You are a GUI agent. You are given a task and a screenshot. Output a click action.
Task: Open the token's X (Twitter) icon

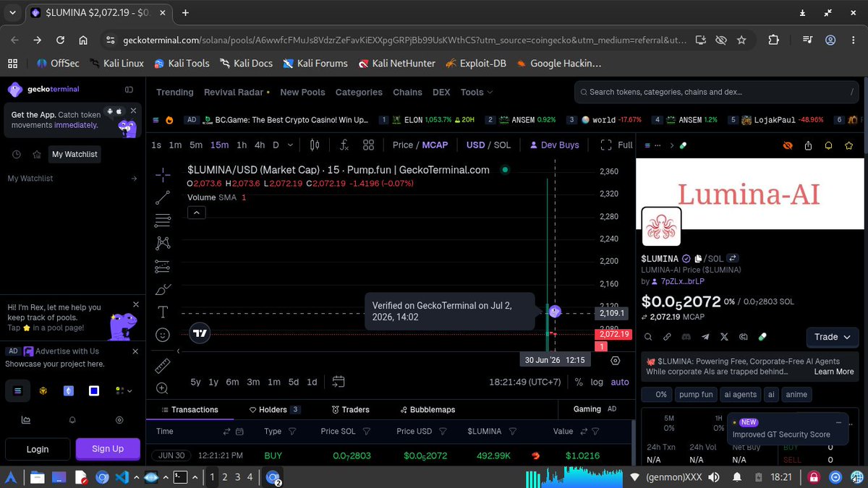pyautogui.click(x=724, y=337)
